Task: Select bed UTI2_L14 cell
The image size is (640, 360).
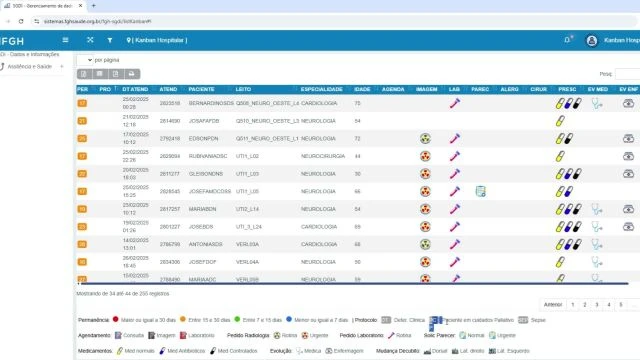Action: (x=247, y=209)
